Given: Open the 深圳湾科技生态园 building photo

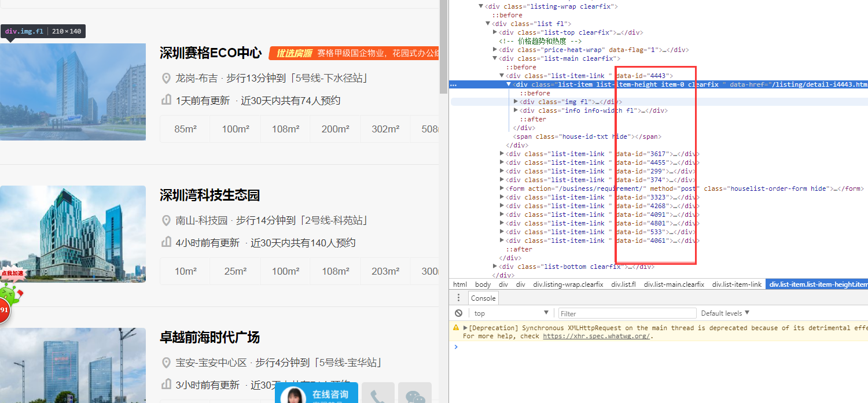Looking at the screenshot, I should click(x=73, y=234).
